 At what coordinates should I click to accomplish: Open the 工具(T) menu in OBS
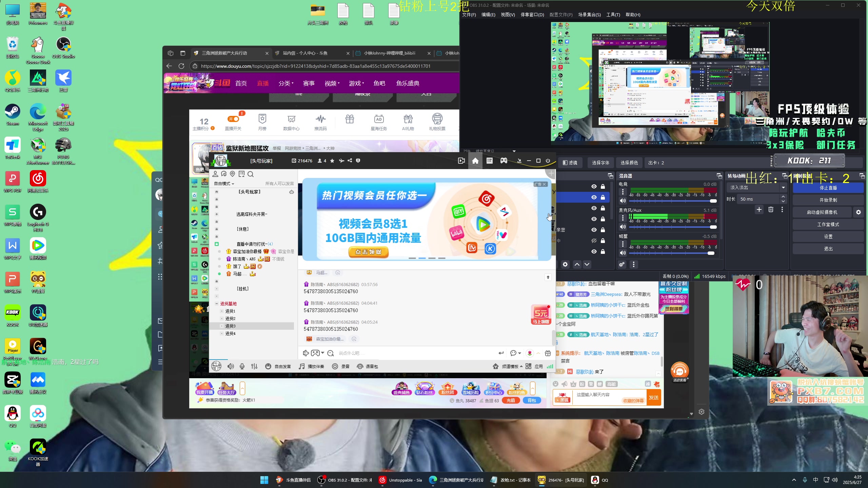point(613,15)
